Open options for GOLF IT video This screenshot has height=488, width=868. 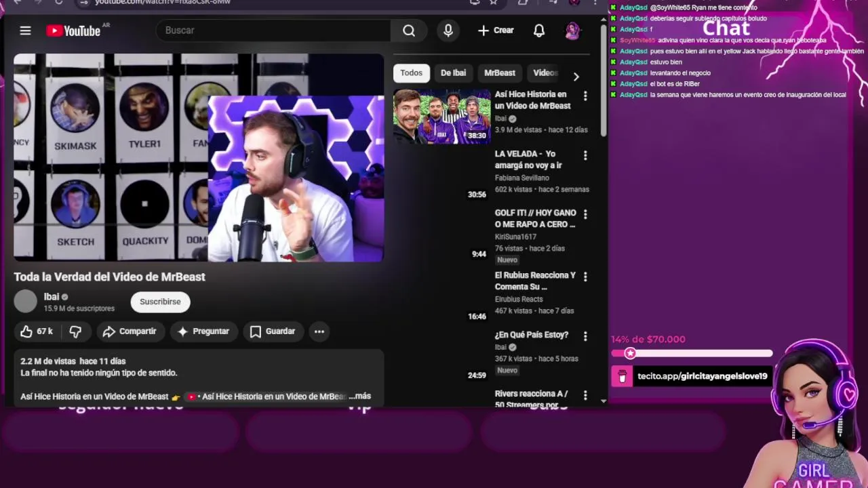[585, 214]
